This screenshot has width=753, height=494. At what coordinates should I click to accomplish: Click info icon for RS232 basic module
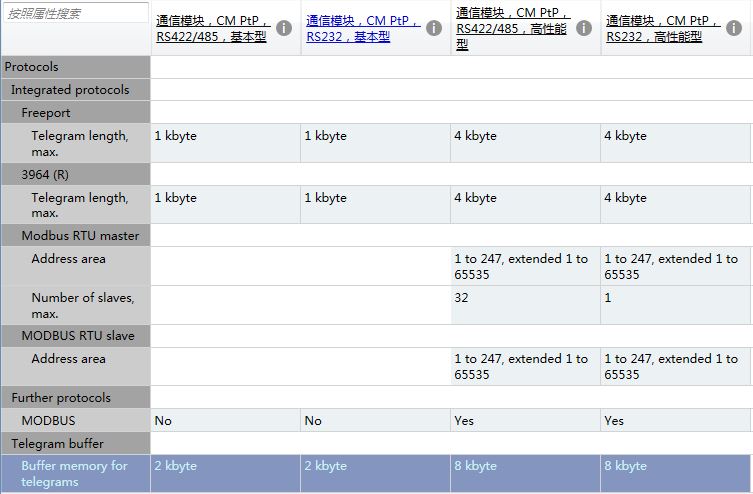434,28
